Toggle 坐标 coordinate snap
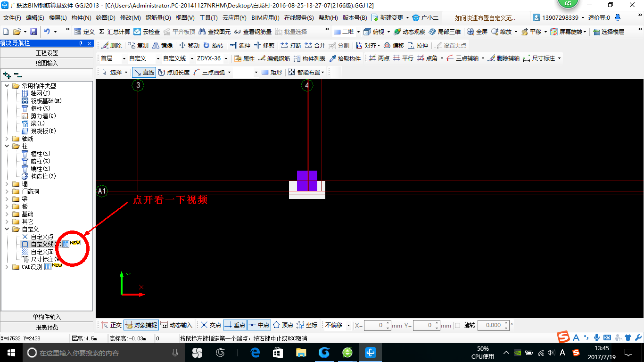 pos(307,325)
